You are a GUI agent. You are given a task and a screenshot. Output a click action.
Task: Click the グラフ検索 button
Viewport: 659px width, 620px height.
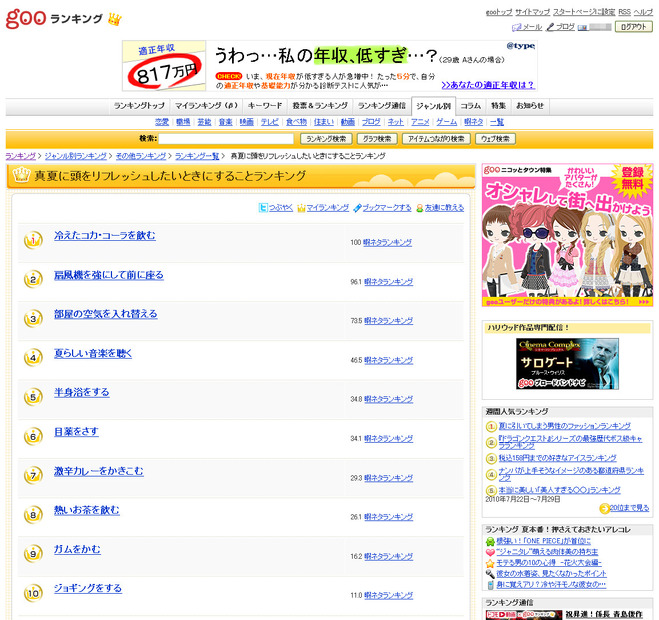[377, 139]
